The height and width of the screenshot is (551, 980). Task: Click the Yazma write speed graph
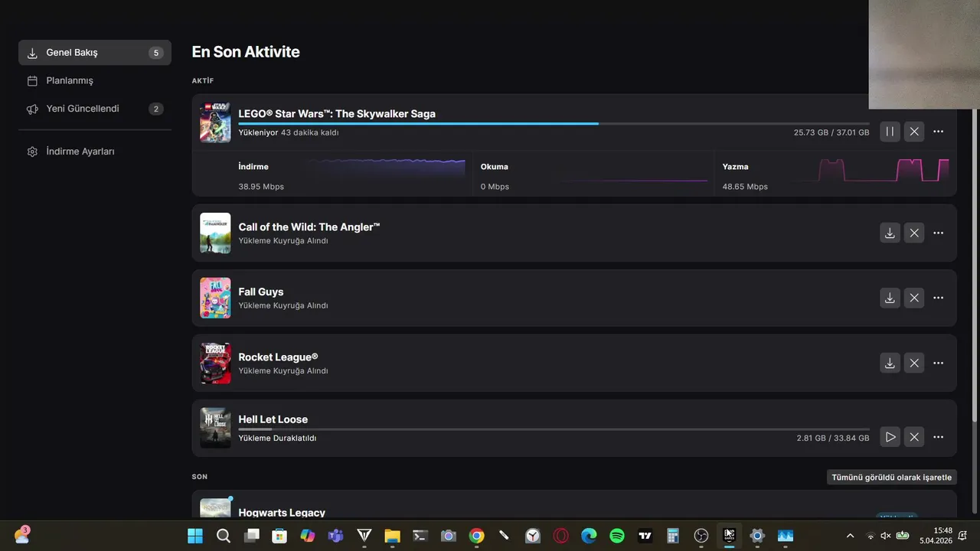click(872, 169)
